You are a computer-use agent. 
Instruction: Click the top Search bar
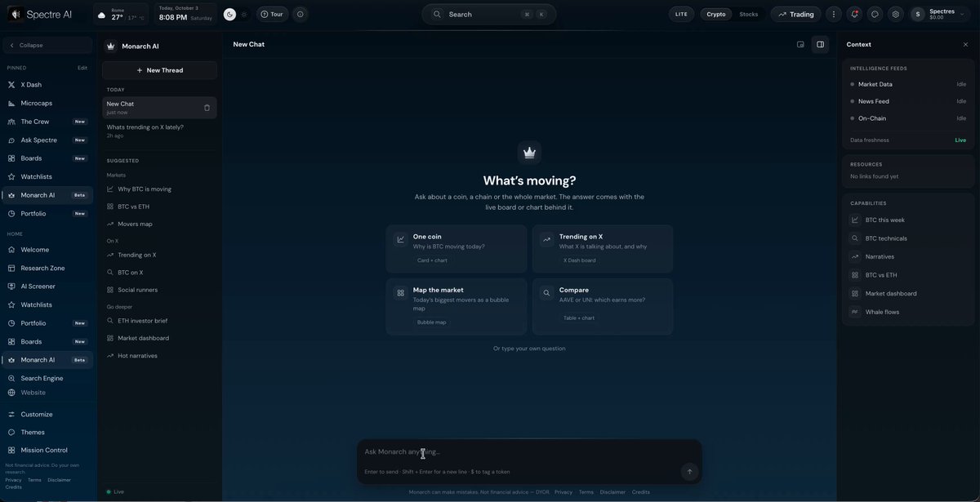point(489,14)
